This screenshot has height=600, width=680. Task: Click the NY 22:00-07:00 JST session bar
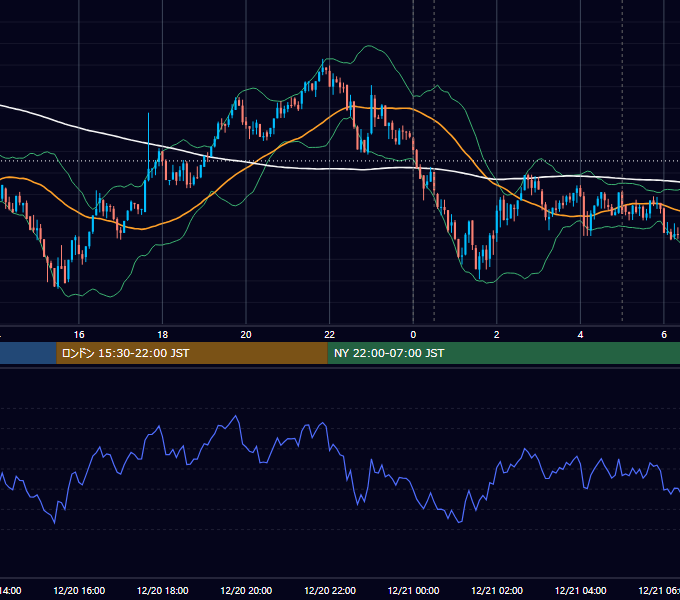[x=503, y=353]
